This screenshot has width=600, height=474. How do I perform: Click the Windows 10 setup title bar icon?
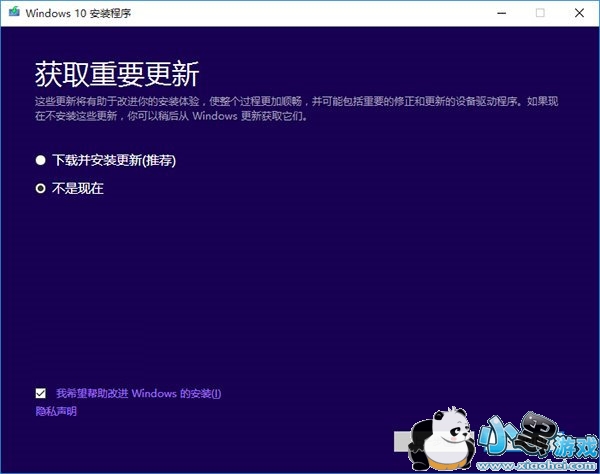point(14,12)
